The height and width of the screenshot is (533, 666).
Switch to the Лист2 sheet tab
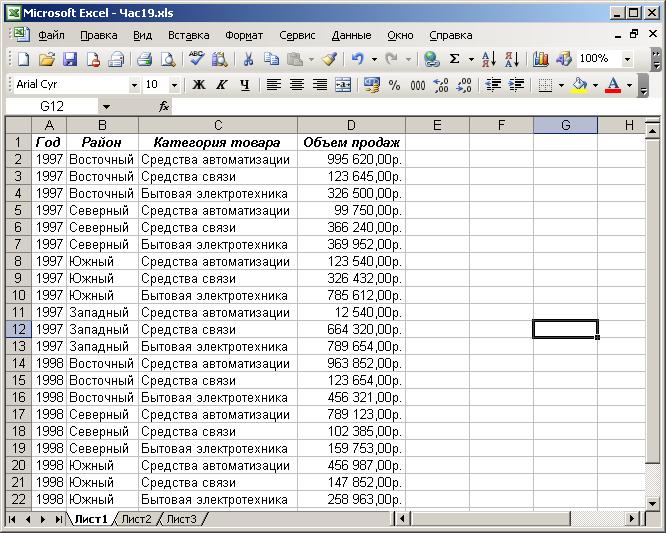pos(136,519)
